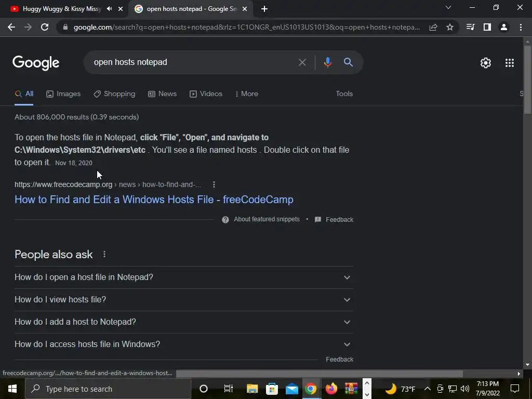View site information via lock icon
Image resolution: width=532 pixels, height=399 pixels.
(x=65, y=27)
